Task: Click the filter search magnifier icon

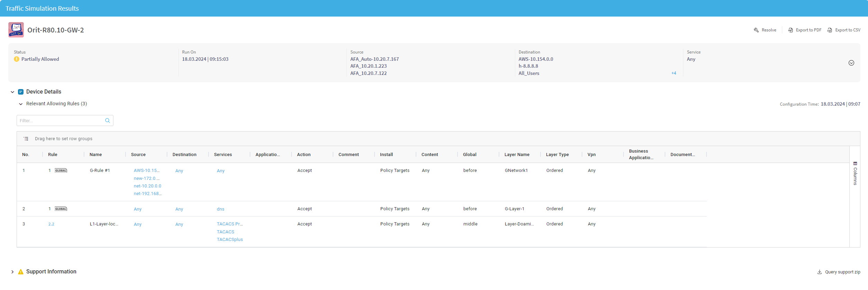Action: (108, 120)
